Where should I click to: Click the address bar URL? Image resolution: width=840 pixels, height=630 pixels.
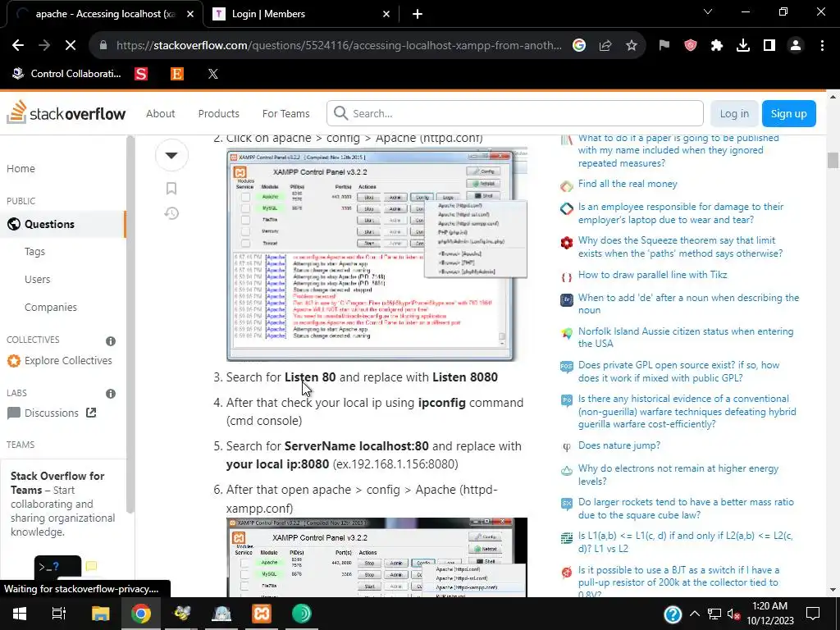[x=339, y=46]
